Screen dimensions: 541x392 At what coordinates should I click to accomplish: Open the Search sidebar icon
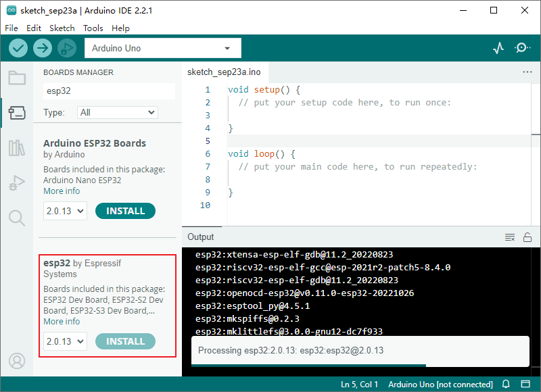click(17, 217)
